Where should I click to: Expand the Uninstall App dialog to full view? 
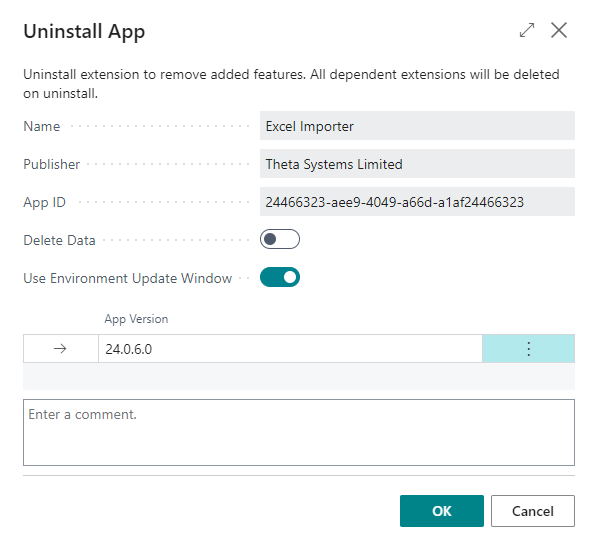(x=527, y=30)
